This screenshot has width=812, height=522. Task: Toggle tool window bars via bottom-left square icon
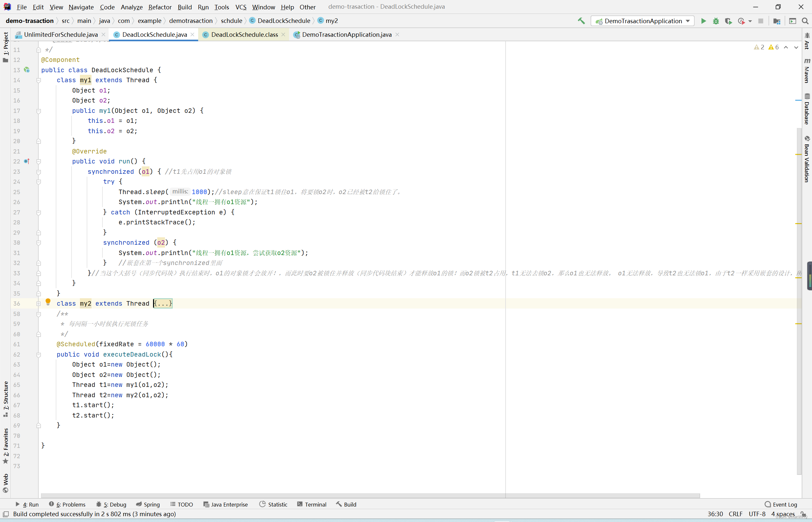pyautogui.click(x=6, y=514)
